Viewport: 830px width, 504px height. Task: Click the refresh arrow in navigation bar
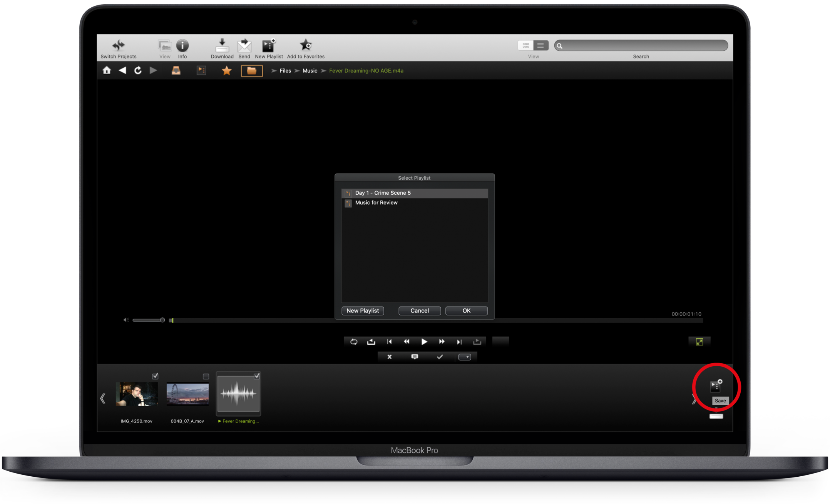(x=137, y=70)
